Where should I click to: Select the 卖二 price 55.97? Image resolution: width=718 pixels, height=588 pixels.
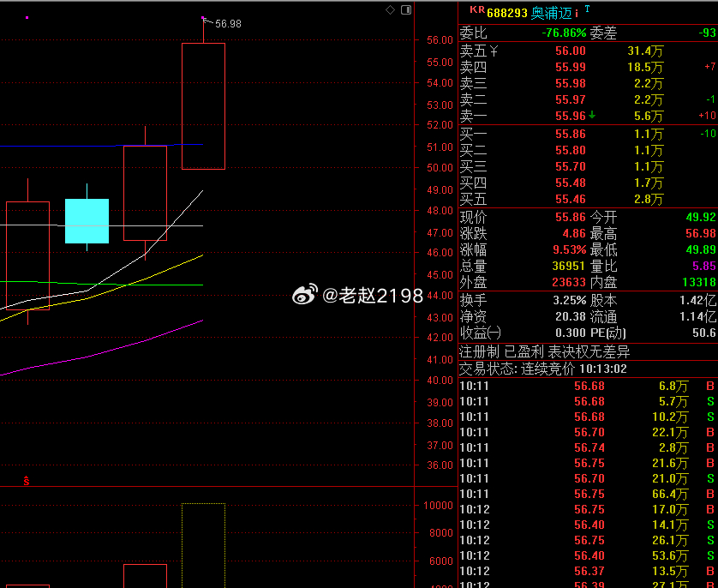point(570,99)
